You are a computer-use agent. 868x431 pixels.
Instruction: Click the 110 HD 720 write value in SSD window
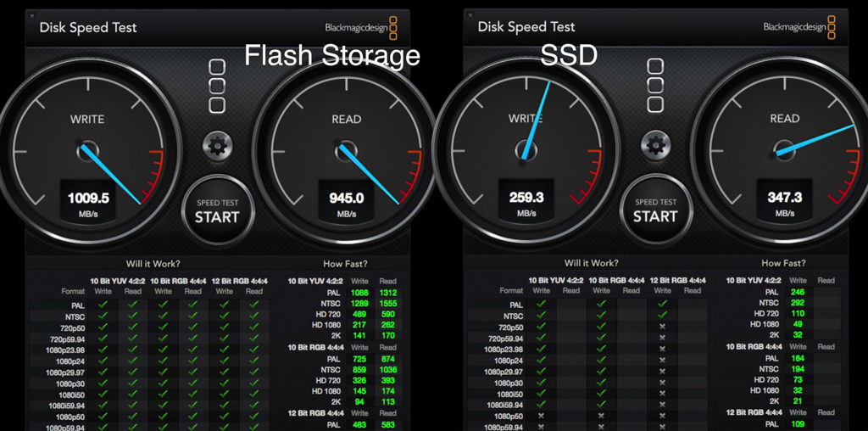click(x=798, y=314)
